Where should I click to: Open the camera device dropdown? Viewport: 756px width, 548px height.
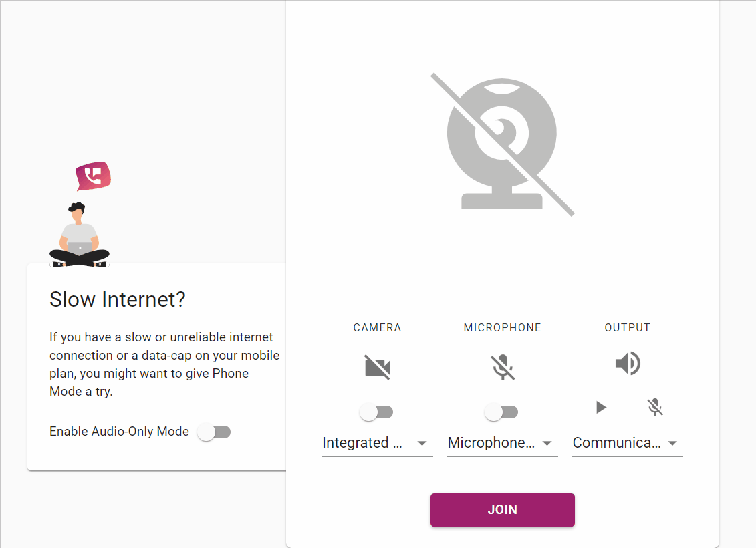(x=422, y=443)
